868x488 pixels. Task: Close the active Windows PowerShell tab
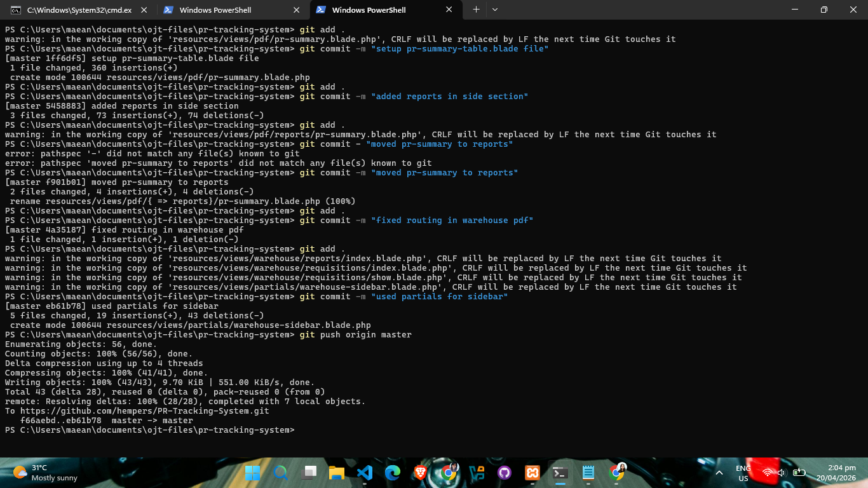(x=449, y=10)
